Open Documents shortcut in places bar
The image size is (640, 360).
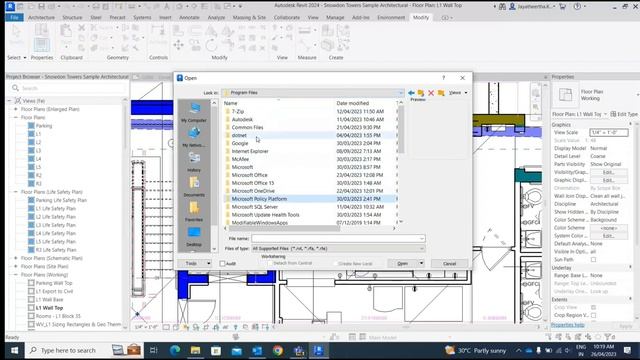194,187
